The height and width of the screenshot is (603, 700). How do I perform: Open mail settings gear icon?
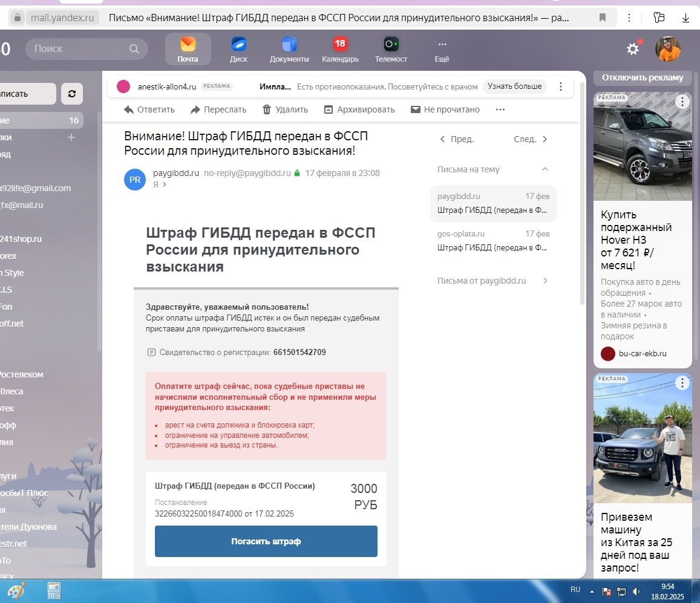[x=633, y=48]
